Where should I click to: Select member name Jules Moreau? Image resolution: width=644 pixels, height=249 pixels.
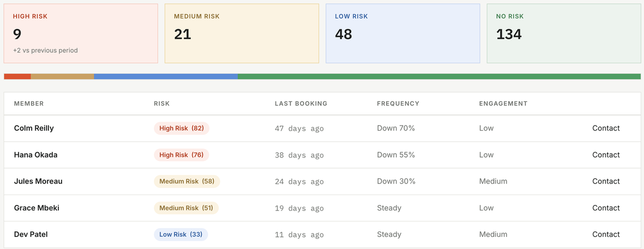tap(38, 181)
